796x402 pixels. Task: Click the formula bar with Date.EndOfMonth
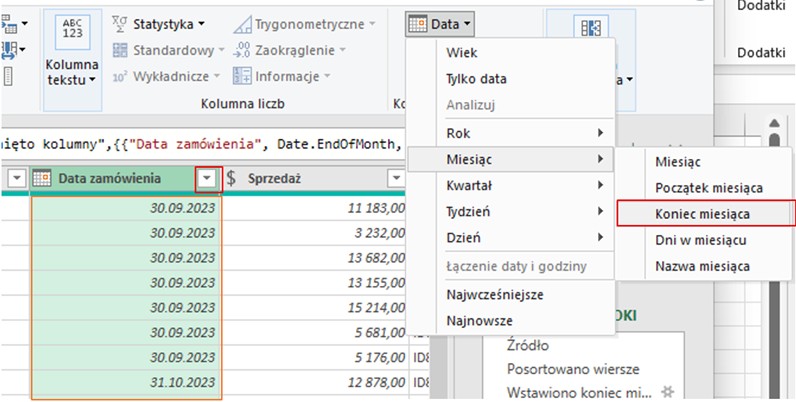tap(203, 145)
